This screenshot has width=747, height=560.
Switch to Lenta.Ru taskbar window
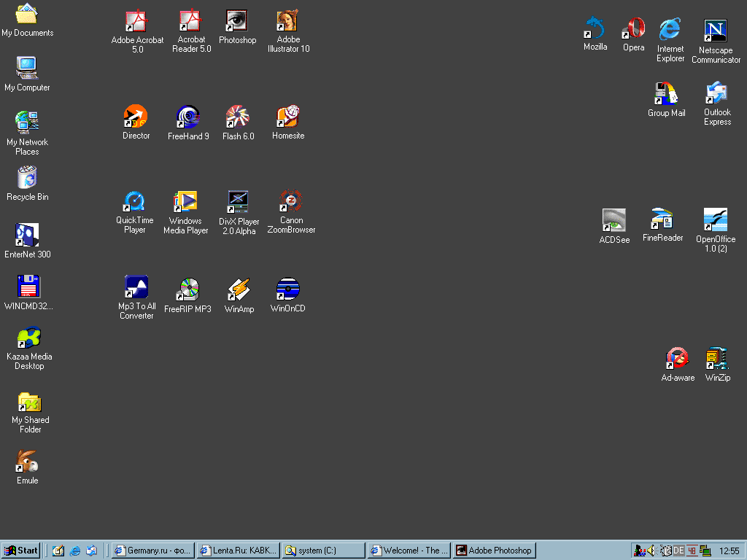tap(239, 551)
